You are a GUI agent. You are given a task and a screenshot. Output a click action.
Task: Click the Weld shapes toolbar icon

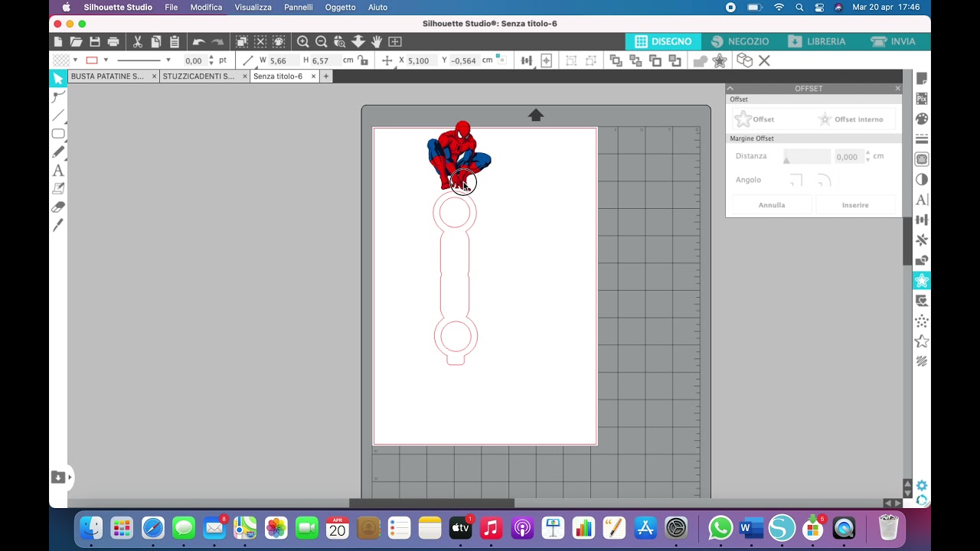(x=700, y=60)
